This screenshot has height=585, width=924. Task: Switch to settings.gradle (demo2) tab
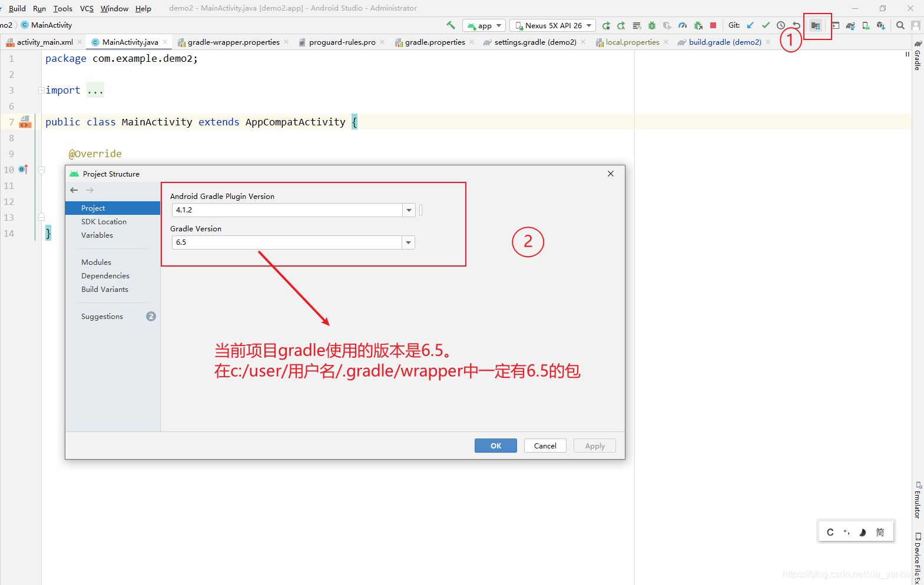pos(535,42)
